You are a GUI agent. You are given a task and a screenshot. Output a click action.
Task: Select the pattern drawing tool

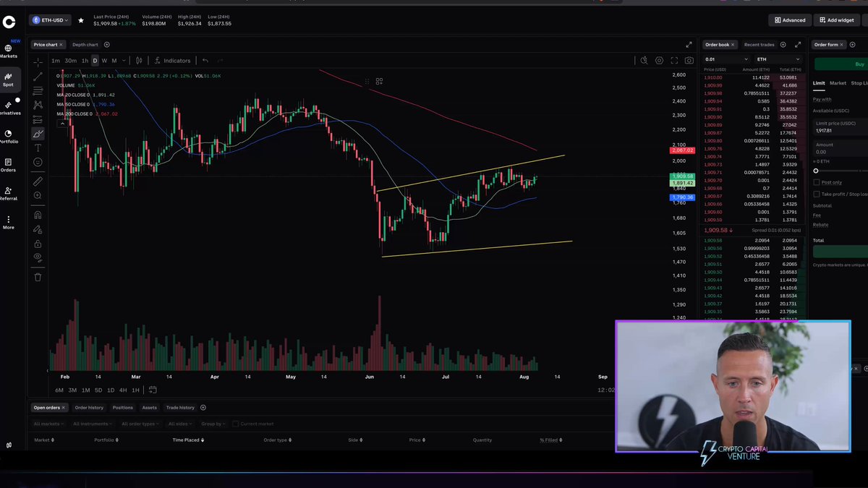[38, 106]
